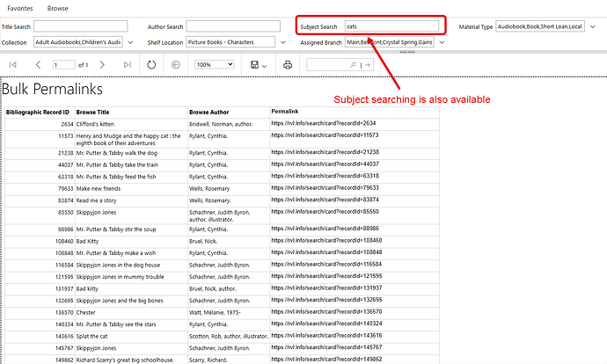Expand the Collection dropdown
The height and width of the screenshot is (364, 607).
click(130, 42)
